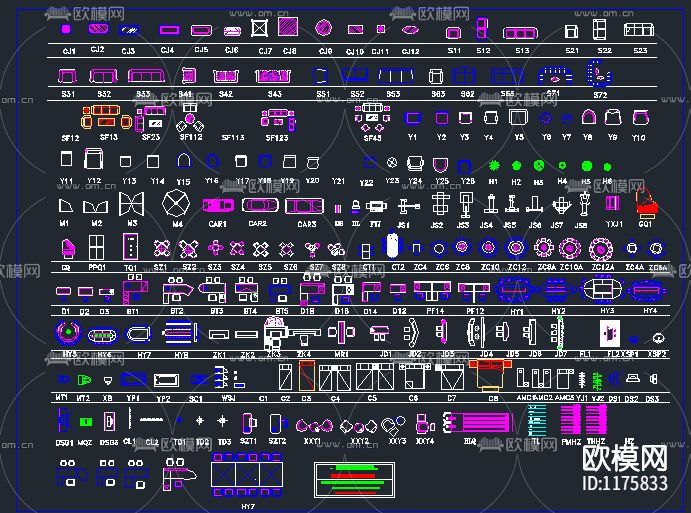Viewport: 691px width, 513px height.
Task: Pick the HY5 circular meeting table block
Action: [x=68, y=332]
